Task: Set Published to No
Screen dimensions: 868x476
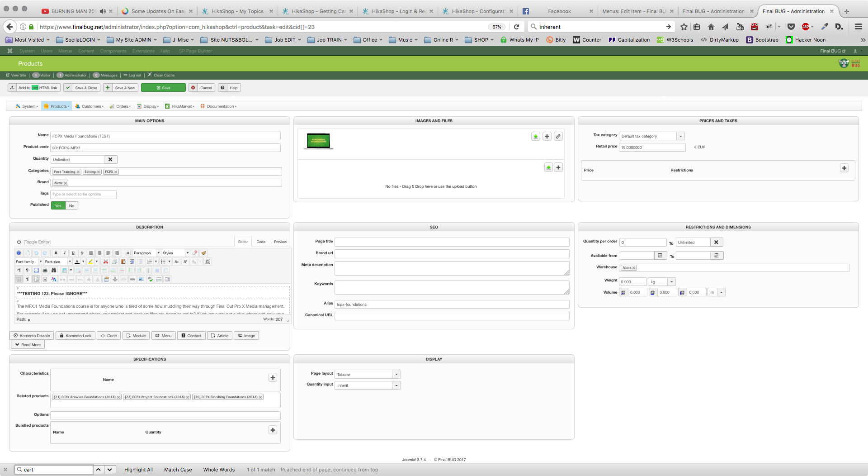Action: (71, 206)
